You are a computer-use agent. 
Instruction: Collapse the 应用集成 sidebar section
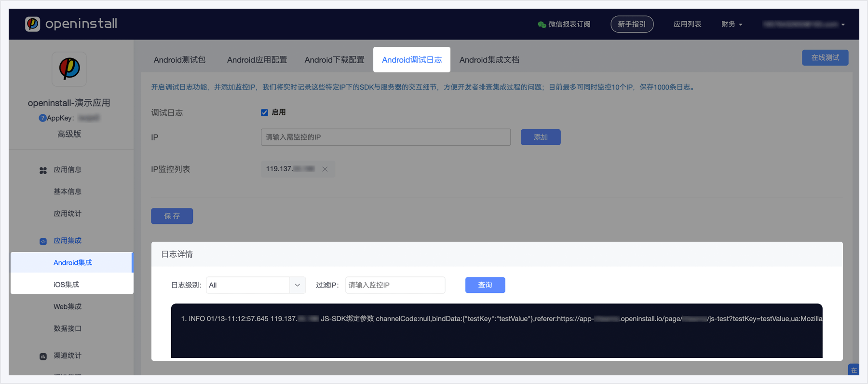[x=68, y=241]
